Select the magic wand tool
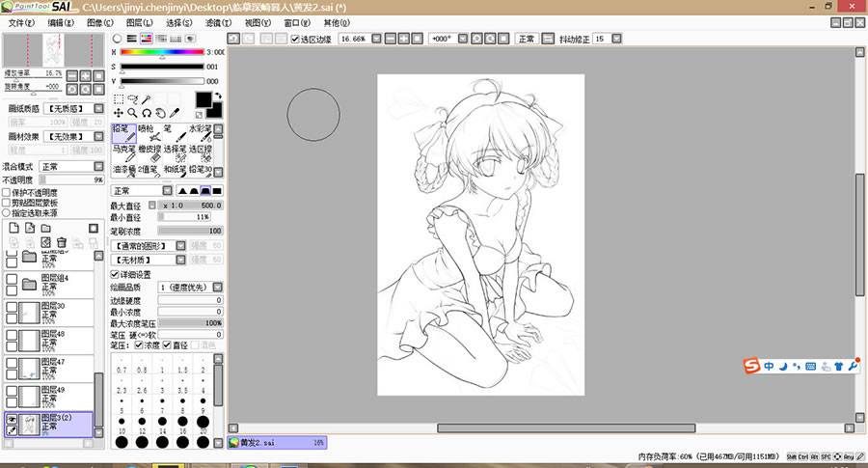 147,99
